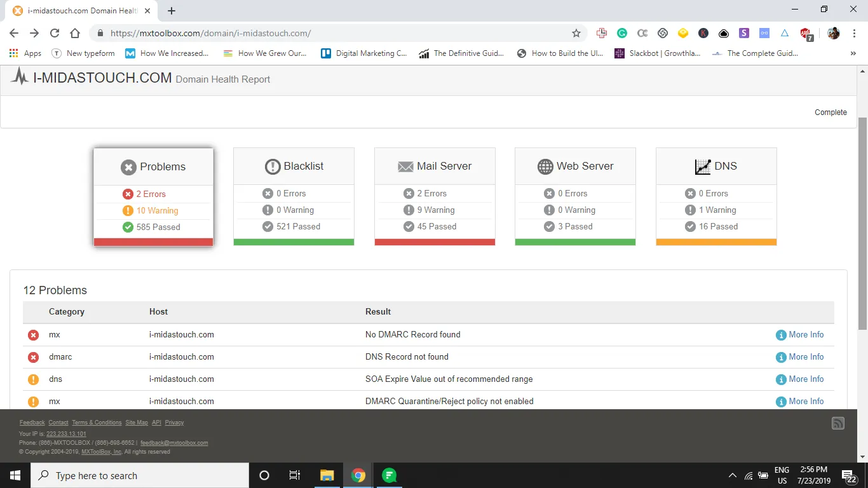
Task: Click 3 Passed in Web Server card
Action: pos(568,226)
